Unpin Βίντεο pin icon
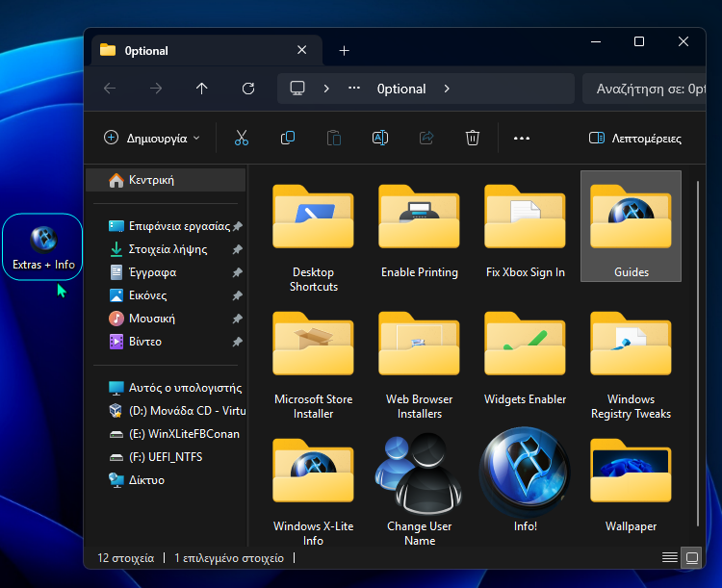Screen dimensions: 722x588 (237, 342)
